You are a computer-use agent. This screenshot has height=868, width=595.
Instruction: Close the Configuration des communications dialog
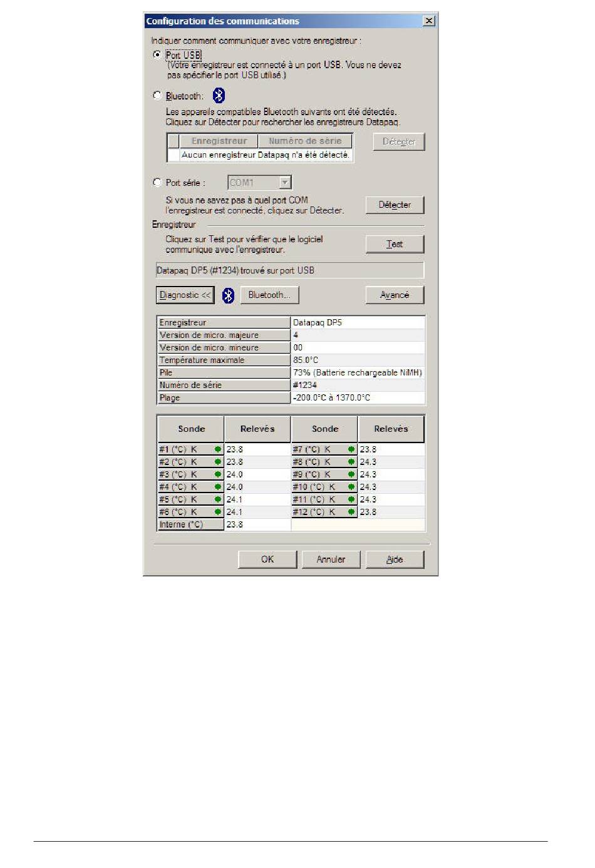[429, 21]
